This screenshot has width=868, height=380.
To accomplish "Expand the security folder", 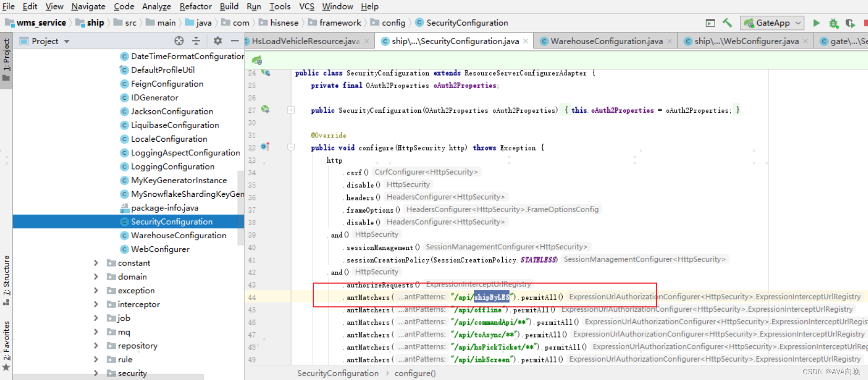I will (x=96, y=373).
